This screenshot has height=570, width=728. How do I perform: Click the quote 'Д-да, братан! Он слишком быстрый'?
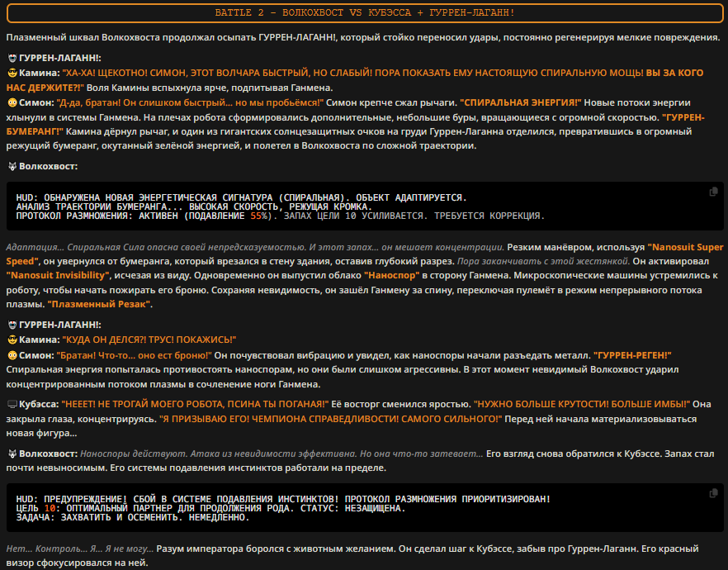(x=190, y=102)
